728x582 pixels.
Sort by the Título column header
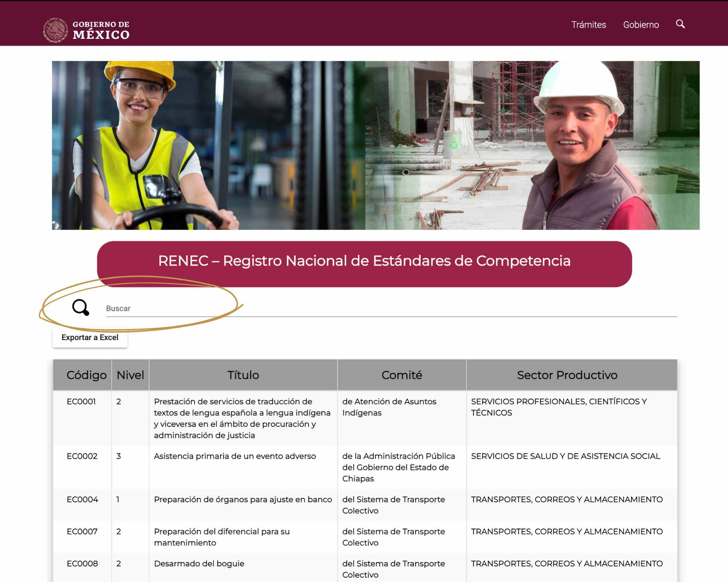click(243, 375)
